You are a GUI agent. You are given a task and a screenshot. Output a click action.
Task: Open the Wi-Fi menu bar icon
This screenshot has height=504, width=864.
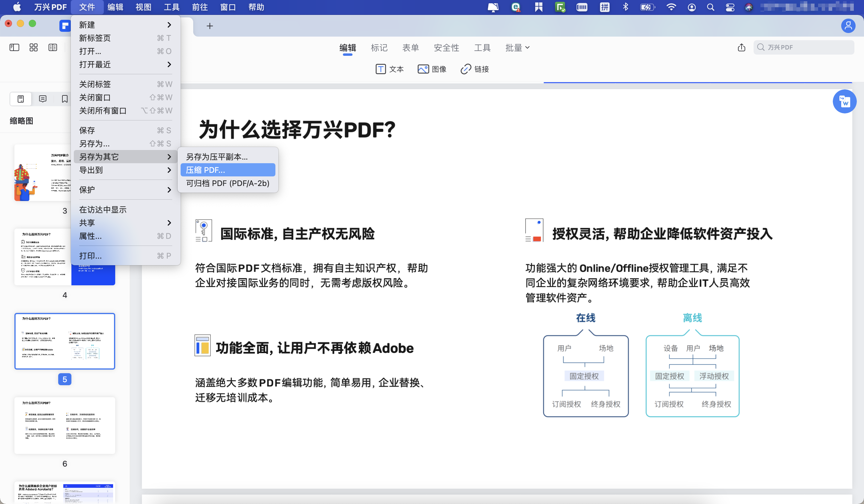pyautogui.click(x=671, y=7)
